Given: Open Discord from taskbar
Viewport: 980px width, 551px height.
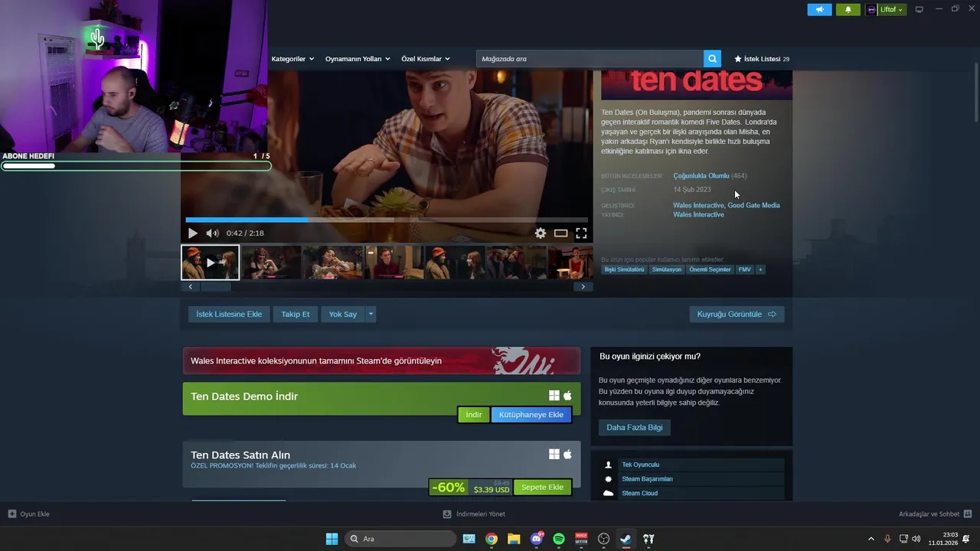Looking at the screenshot, I should pyautogui.click(x=537, y=539).
